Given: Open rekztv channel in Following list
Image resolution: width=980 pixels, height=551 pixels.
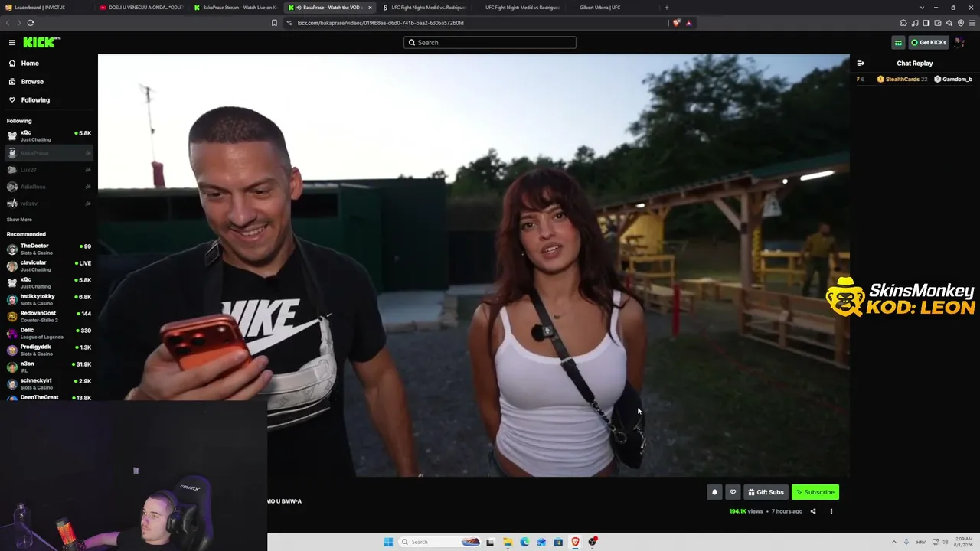Looking at the screenshot, I should coord(47,204).
